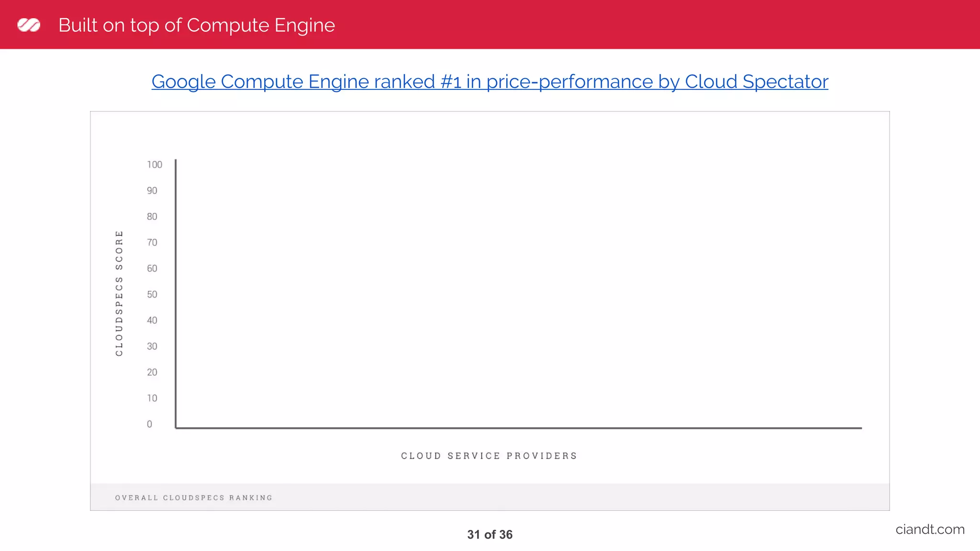The width and height of the screenshot is (980, 551).
Task: Open the Google Compute Engine ranked #1 link
Action: click(x=490, y=82)
